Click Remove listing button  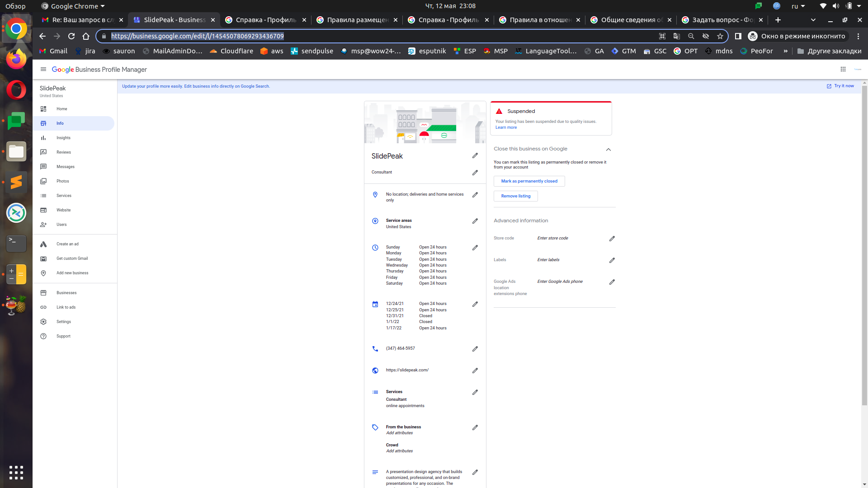(515, 196)
